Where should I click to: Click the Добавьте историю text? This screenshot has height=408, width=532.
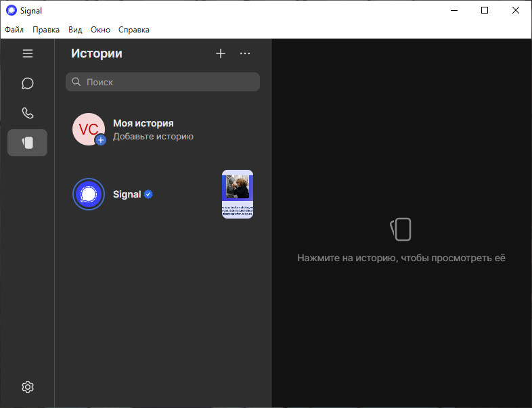(153, 137)
